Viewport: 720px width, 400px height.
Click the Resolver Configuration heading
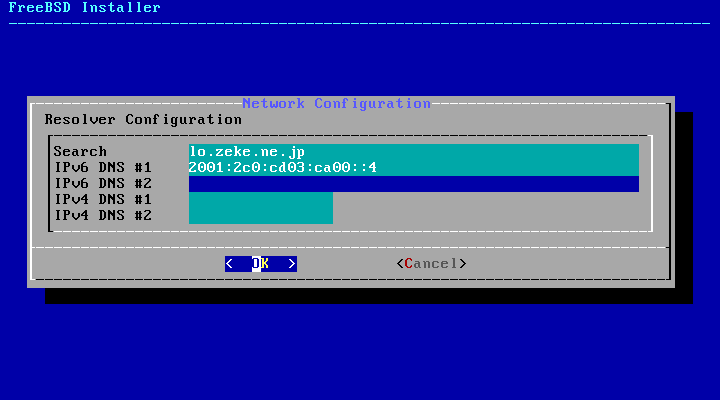(x=143, y=120)
